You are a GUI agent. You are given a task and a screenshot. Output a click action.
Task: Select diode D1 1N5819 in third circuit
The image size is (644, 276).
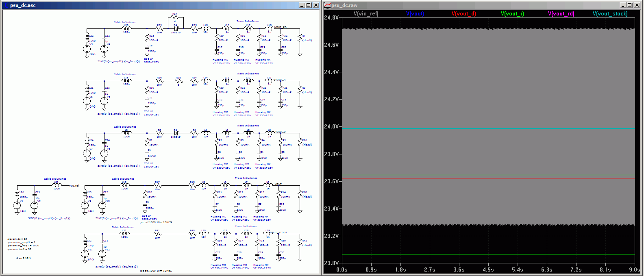pyautogui.click(x=176, y=133)
